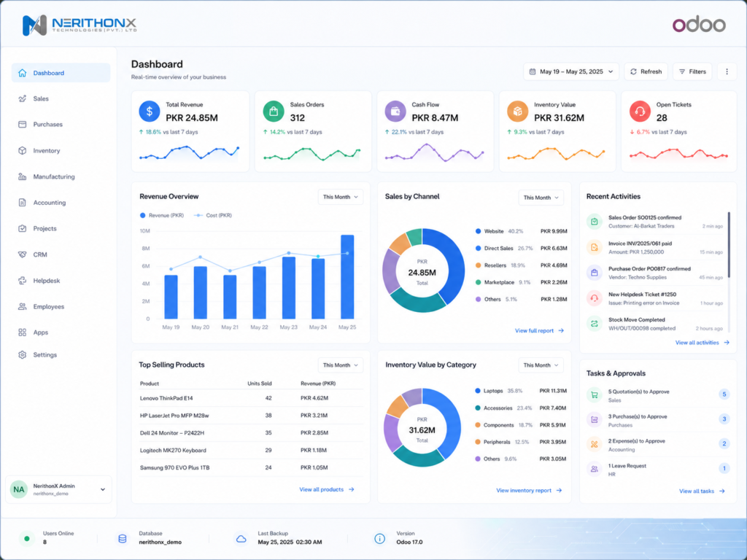Click the Version info icon

(x=379, y=539)
